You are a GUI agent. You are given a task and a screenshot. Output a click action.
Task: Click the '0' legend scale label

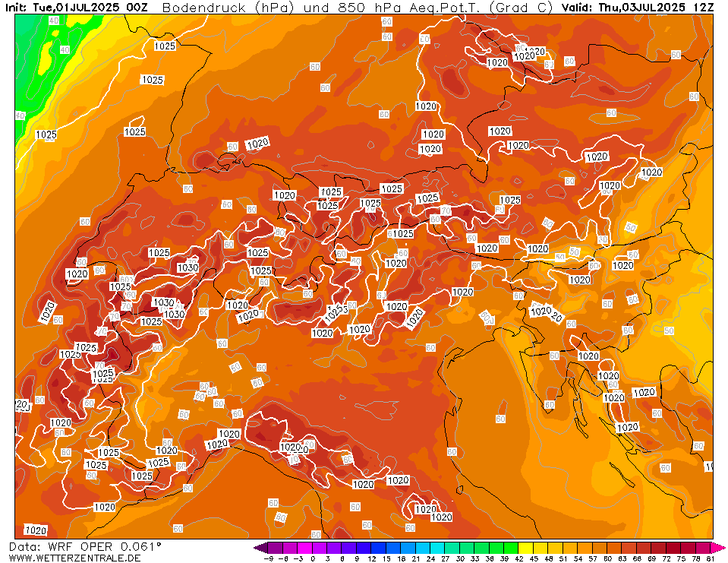[x=313, y=558]
